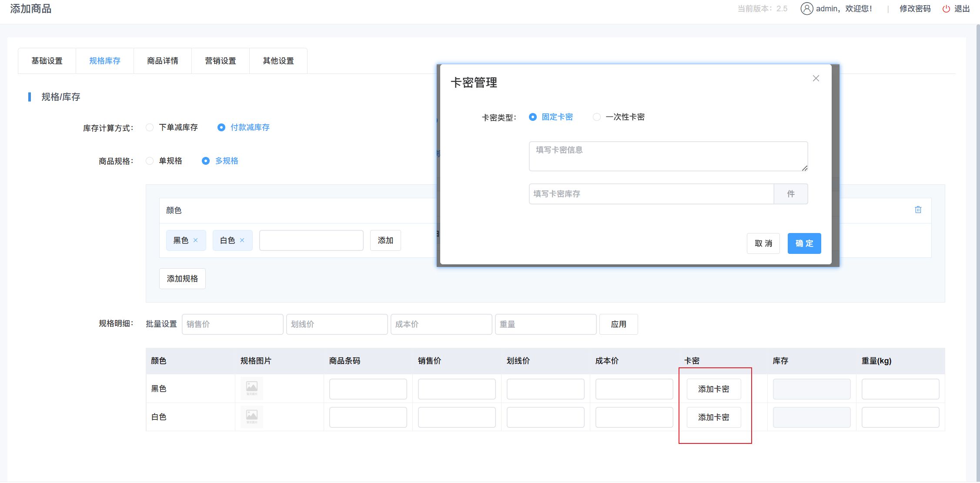980x483 pixels.
Task: Select the 一次性卡密 radio option
Action: click(x=597, y=117)
